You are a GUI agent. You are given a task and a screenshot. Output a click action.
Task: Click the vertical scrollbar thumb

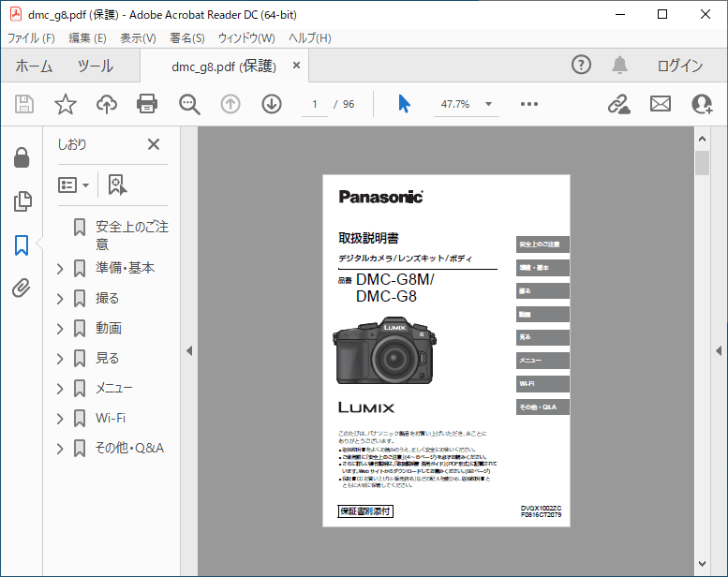pos(702,163)
